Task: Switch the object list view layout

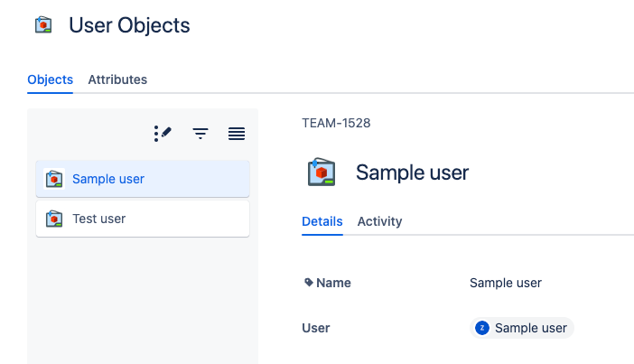Action: pyautogui.click(x=237, y=134)
